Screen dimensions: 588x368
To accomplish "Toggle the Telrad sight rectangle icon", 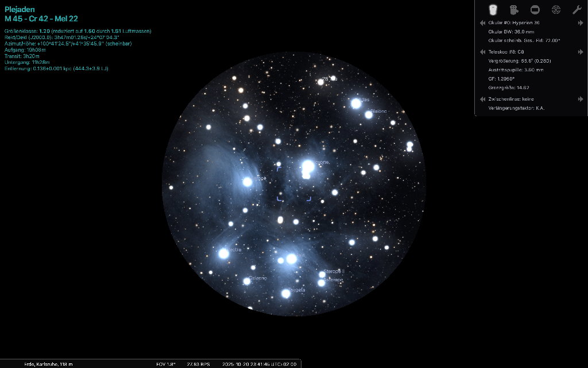I will 535,10.
